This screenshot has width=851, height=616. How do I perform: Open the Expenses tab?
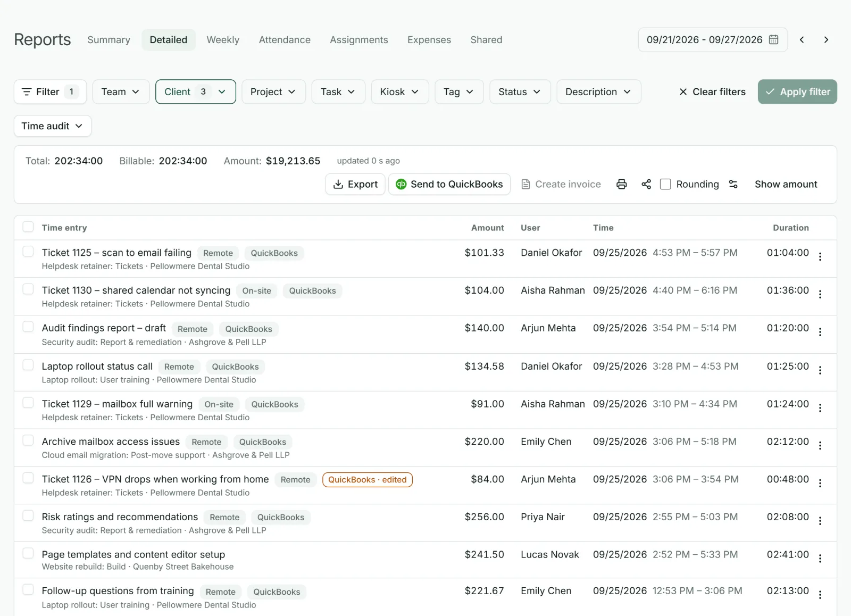coord(429,40)
